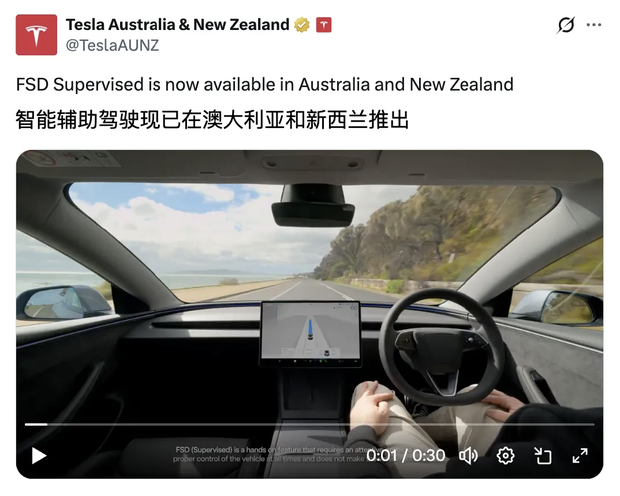The image size is (620, 496).
Task: Click the small red Tesla affiliate badge
Action: click(323, 25)
